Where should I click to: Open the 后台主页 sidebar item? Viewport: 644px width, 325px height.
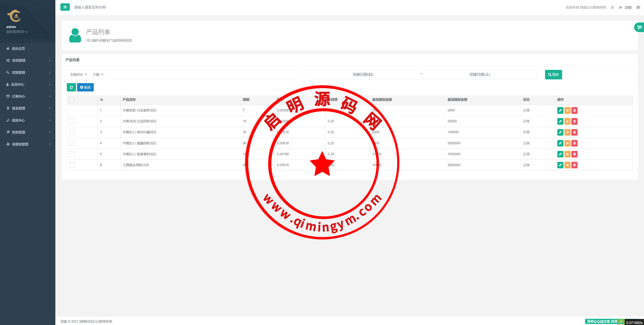(x=18, y=49)
